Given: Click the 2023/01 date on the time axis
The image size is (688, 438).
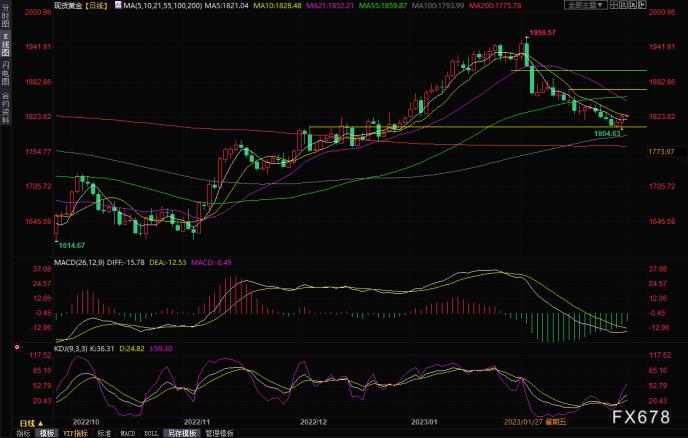Looking at the screenshot, I should coord(424,422).
